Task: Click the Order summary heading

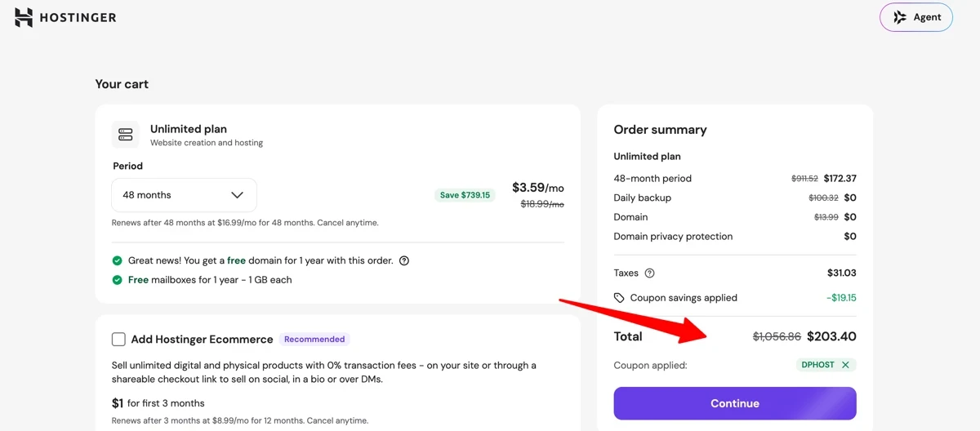Action: (660, 130)
